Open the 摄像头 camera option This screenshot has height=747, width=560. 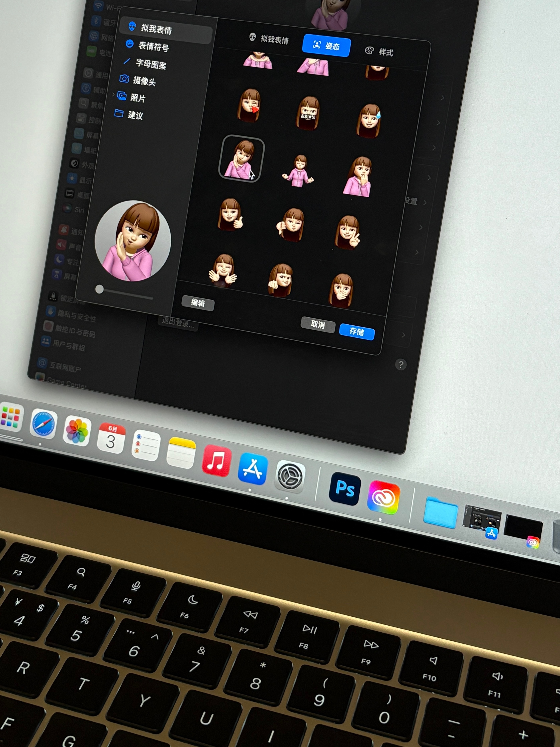[x=138, y=80]
